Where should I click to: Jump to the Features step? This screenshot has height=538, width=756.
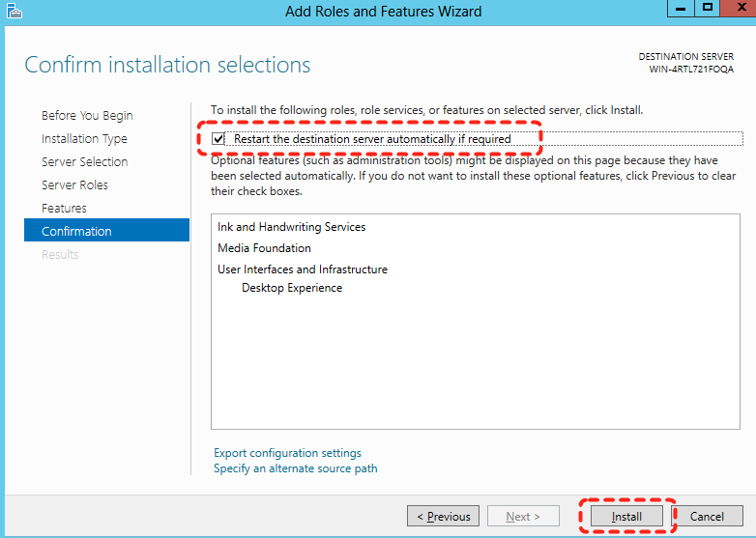click(x=64, y=209)
